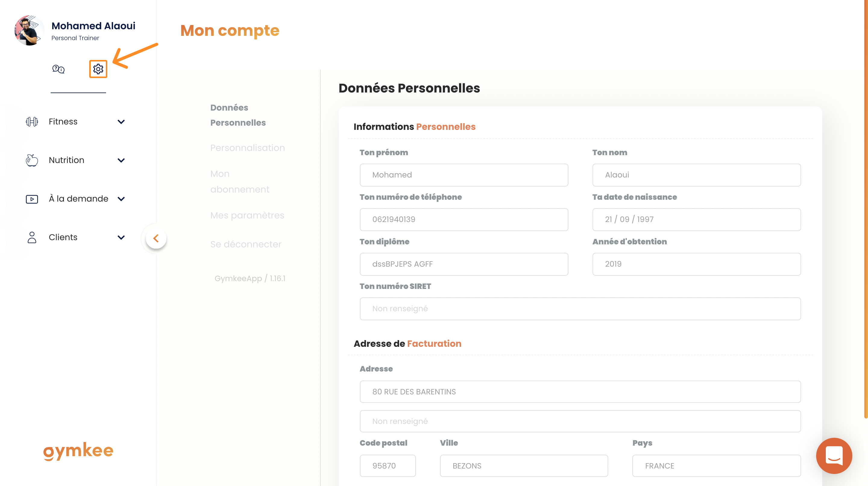Click the page vertical scrollbar
This screenshot has width=868, height=486.
[865, 209]
